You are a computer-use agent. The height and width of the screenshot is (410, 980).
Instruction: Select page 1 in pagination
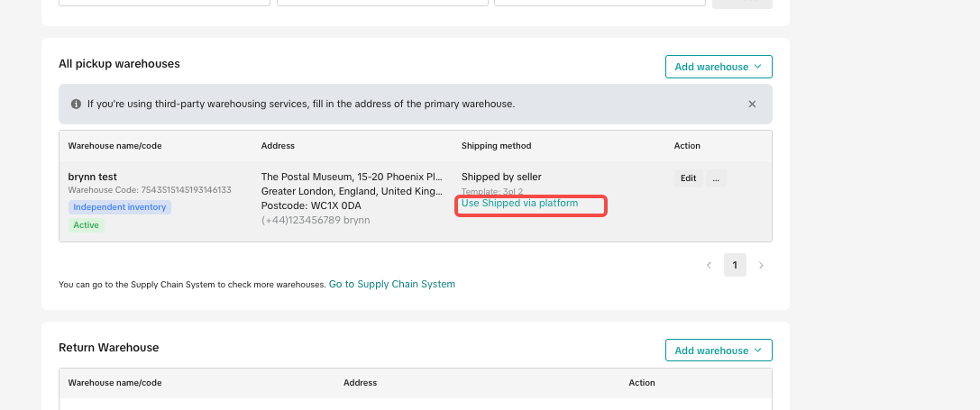point(735,265)
